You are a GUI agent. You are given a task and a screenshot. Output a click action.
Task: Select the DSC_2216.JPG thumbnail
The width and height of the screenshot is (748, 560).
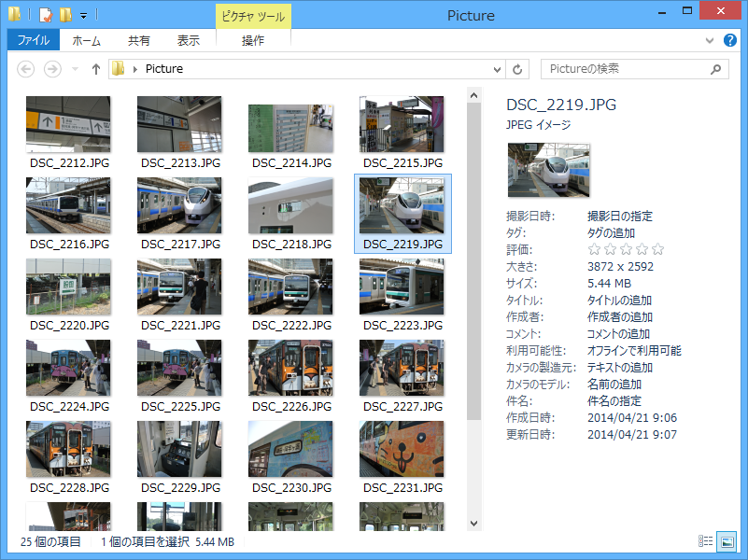click(x=67, y=205)
